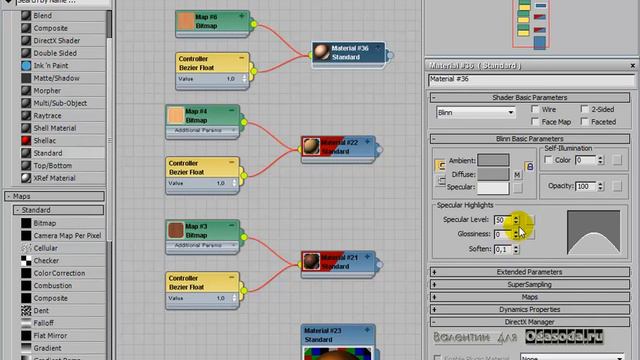The height and width of the screenshot is (360, 640).
Task: Click the Specular Level value field
Action: [x=503, y=220]
